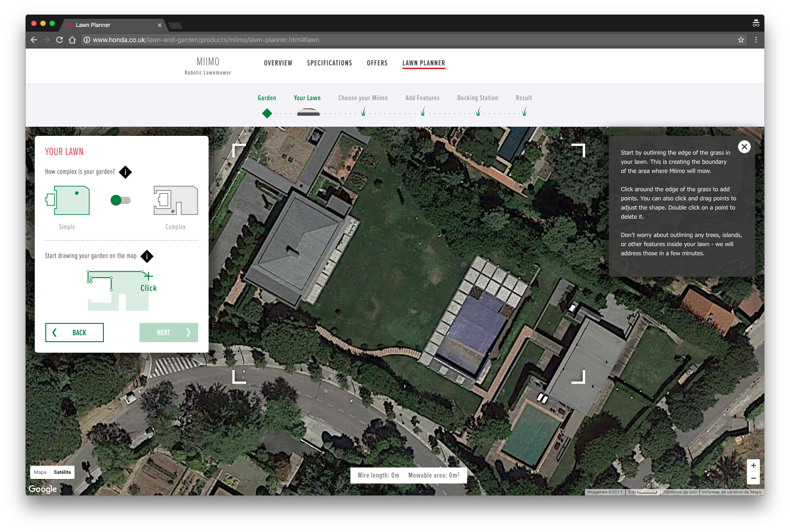
Task: Open Informar de un error de Maps
Action: pos(732,492)
